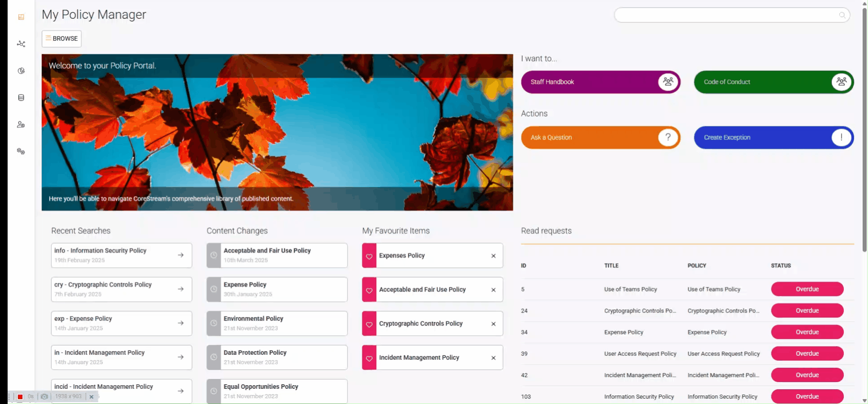Click the people icon on the Staff Handbook button

(x=668, y=82)
